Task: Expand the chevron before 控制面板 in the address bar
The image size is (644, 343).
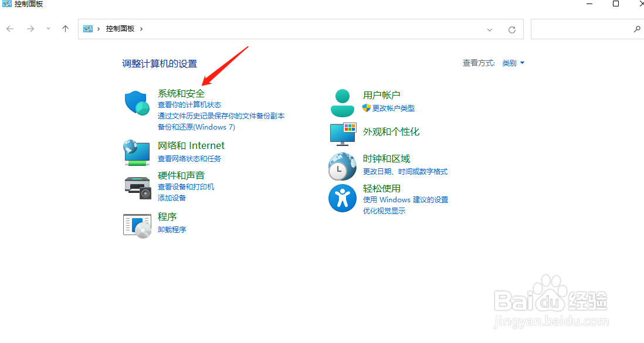Action: tap(99, 29)
